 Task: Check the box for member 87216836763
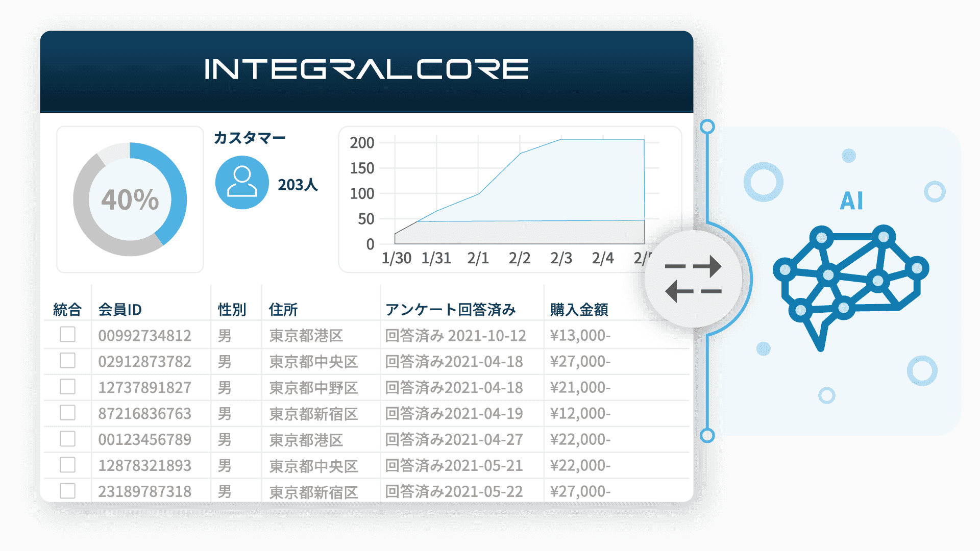click(67, 413)
